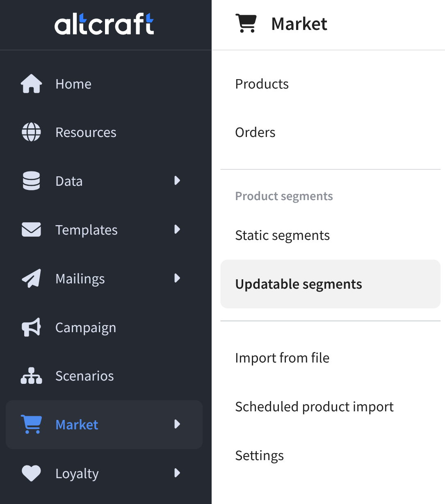Open Scheduled product import
445x504 pixels.
coord(314,407)
